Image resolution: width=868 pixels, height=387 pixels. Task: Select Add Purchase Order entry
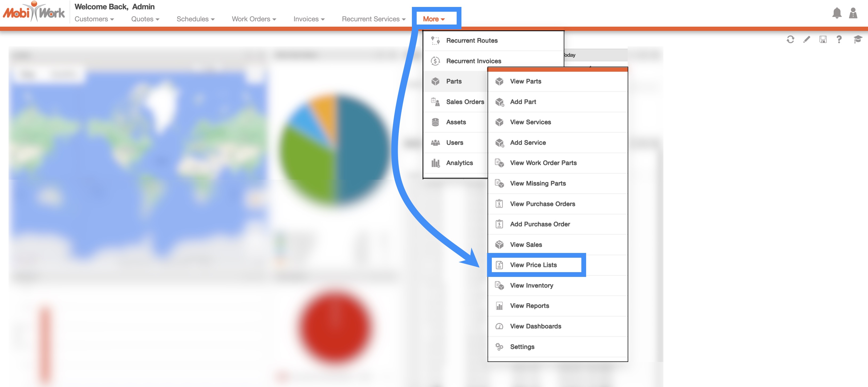point(540,224)
